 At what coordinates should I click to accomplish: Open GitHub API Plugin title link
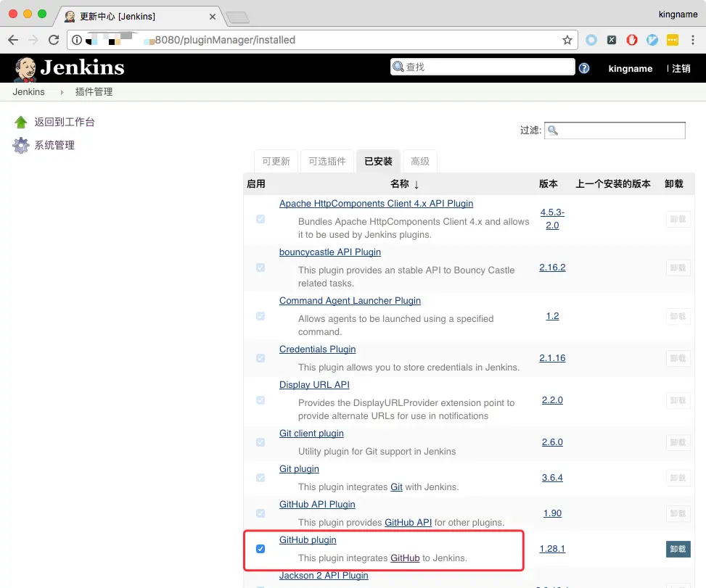[317, 505]
